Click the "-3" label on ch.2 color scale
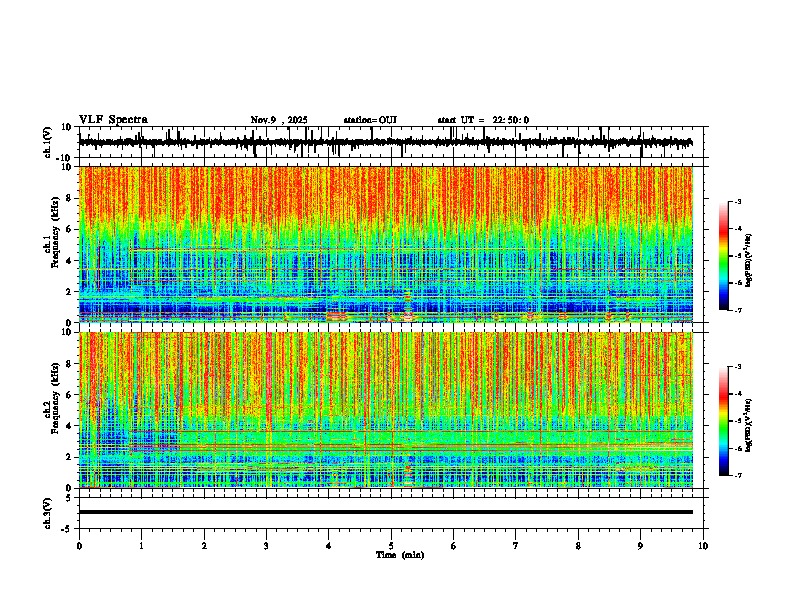 tap(738, 367)
